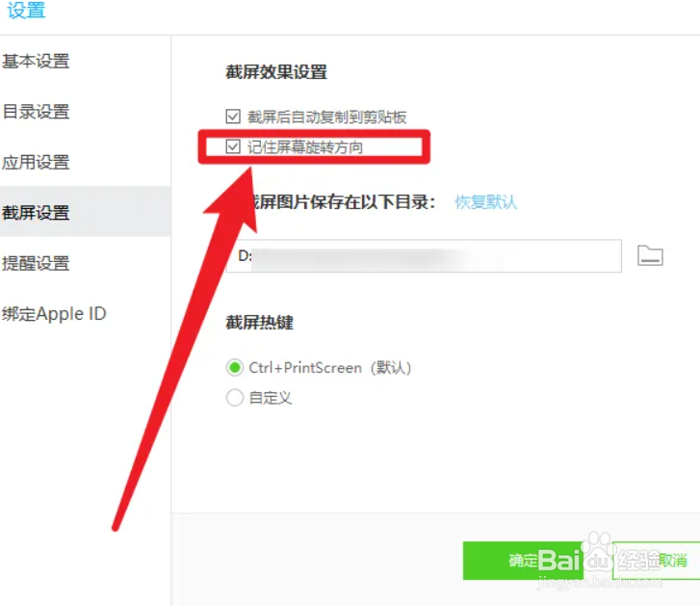Go to 应用设置 section
This screenshot has width=700, height=606.
tap(36, 162)
